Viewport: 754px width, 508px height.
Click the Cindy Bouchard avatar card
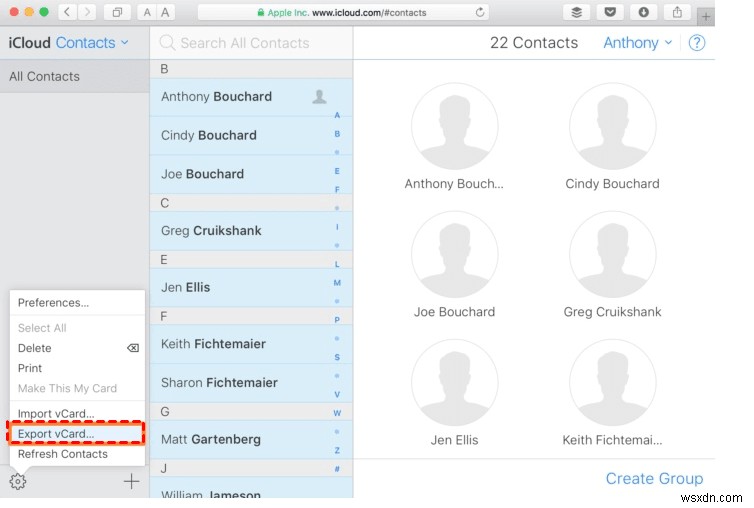tap(613, 137)
